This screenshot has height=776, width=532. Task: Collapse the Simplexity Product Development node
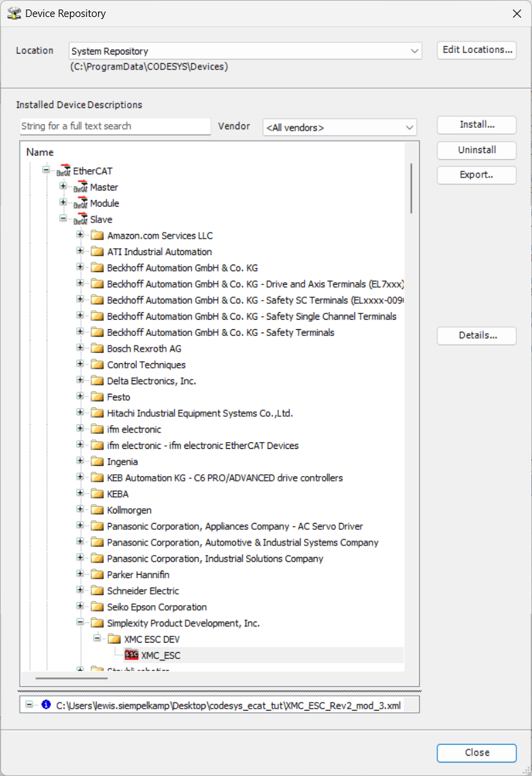tap(80, 623)
